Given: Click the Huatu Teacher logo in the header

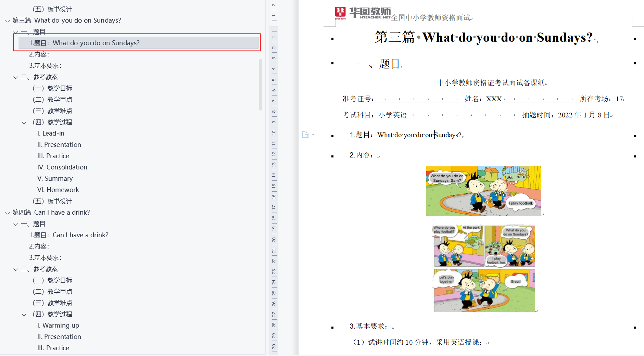Looking at the screenshot, I should coord(362,13).
